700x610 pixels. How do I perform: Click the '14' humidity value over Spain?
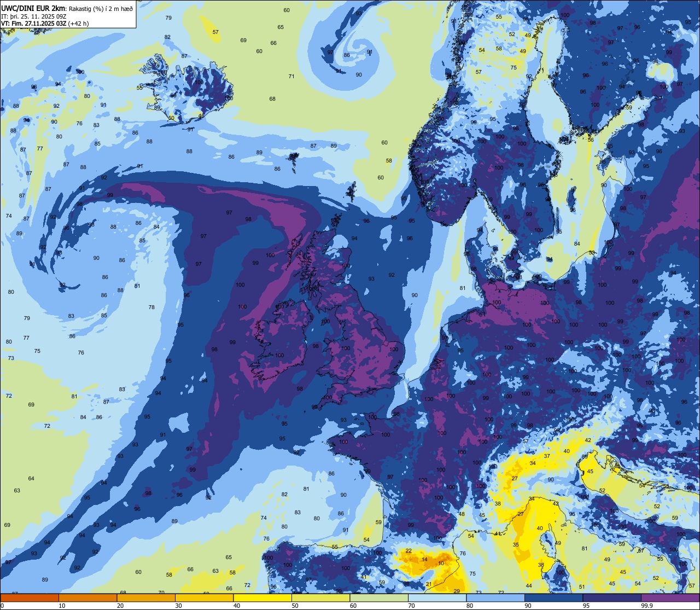pyautogui.click(x=424, y=560)
